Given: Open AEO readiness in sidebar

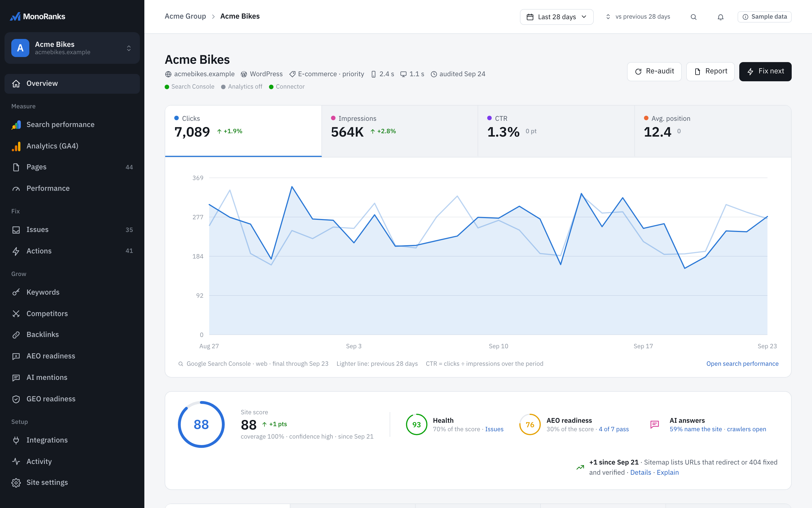Looking at the screenshot, I should pyautogui.click(x=72, y=356).
